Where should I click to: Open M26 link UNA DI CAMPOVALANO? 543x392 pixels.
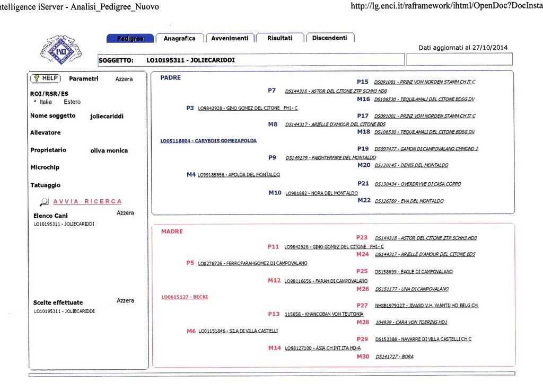tap(412, 289)
